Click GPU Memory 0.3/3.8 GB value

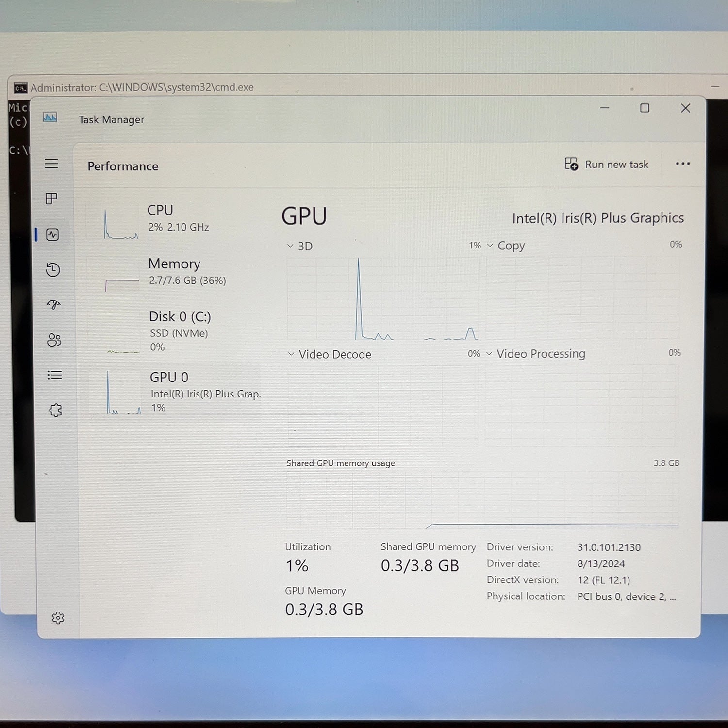click(x=324, y=610)
